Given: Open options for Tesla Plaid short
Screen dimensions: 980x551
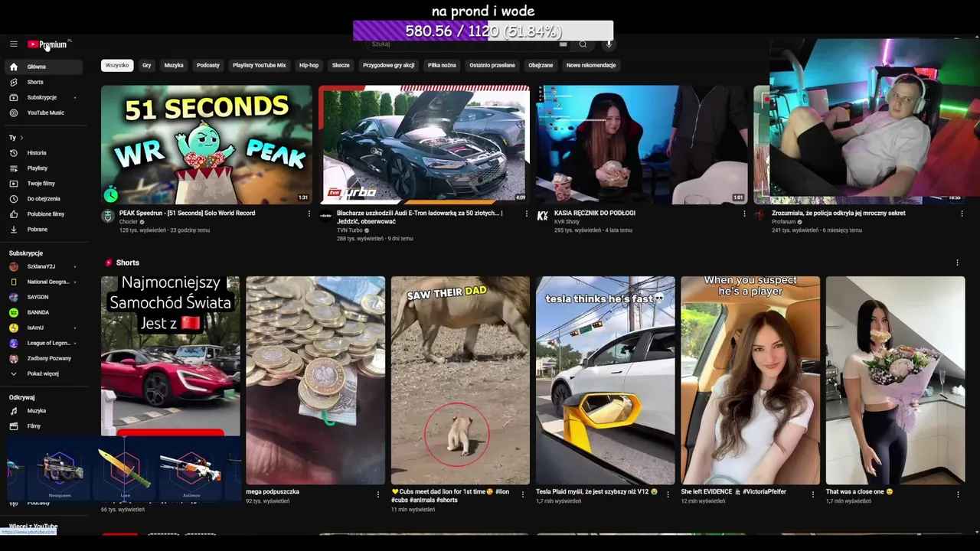Looking at the screenshot, I should pos(668,494).
